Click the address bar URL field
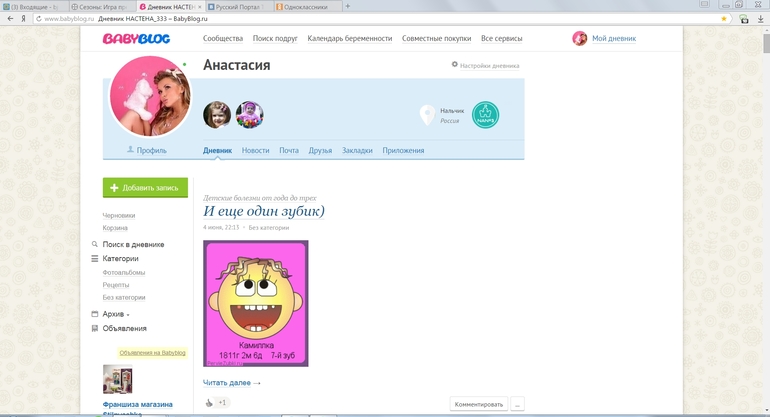This screenshot has width=770, height=417. point(381,19)
